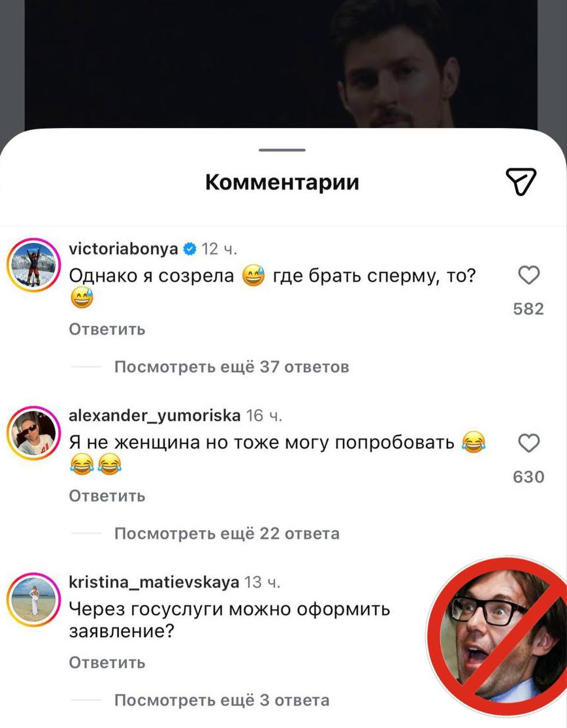Click the crossed-out man sticker overlay
This screenshot has height=728, width=567.
[497, 636]
